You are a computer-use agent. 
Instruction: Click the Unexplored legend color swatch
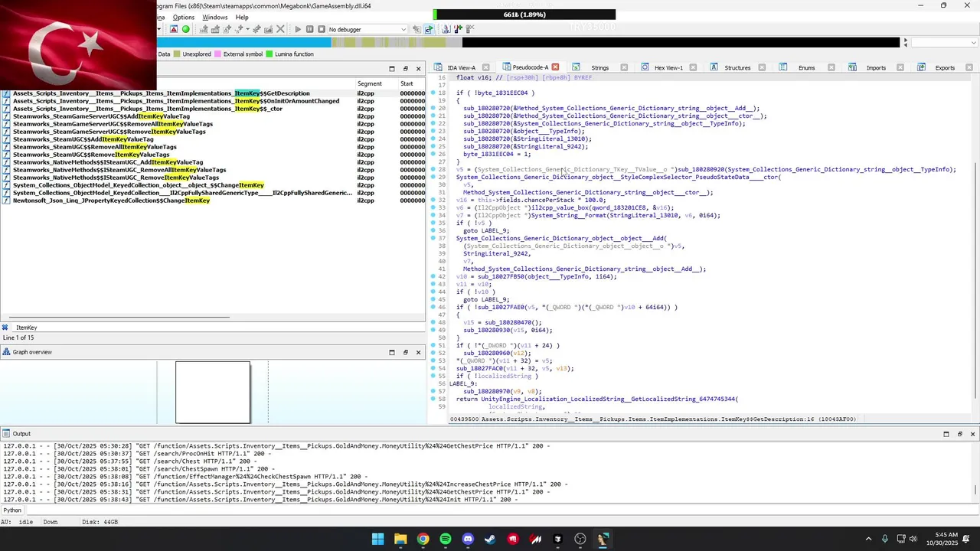[x=177, y=54]
